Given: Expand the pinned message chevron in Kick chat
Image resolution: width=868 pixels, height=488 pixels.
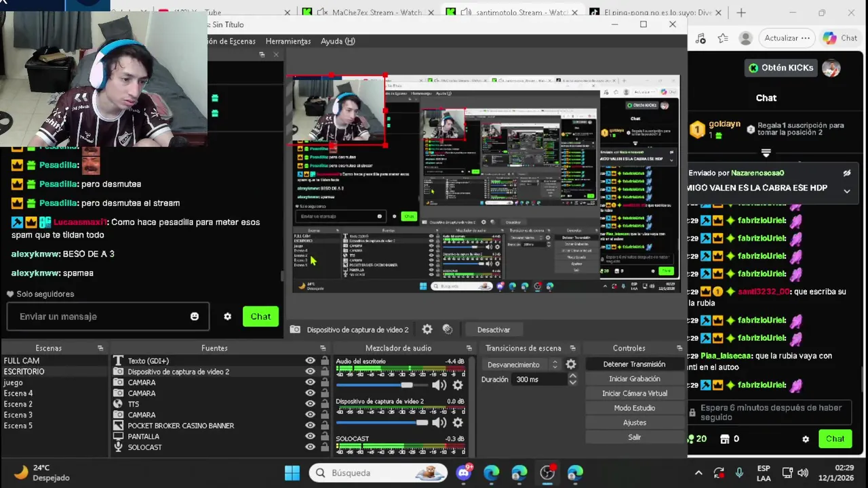Looking at the screenshot, I should (847, 191).
